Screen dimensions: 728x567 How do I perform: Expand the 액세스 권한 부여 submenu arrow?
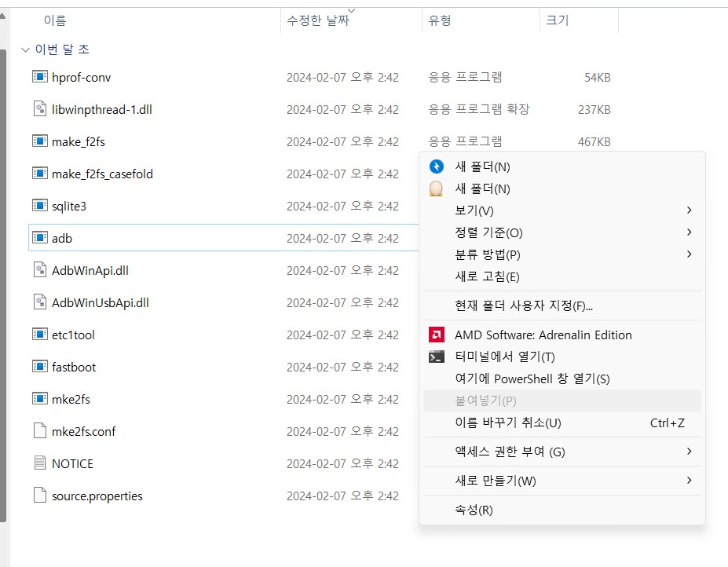689,452
